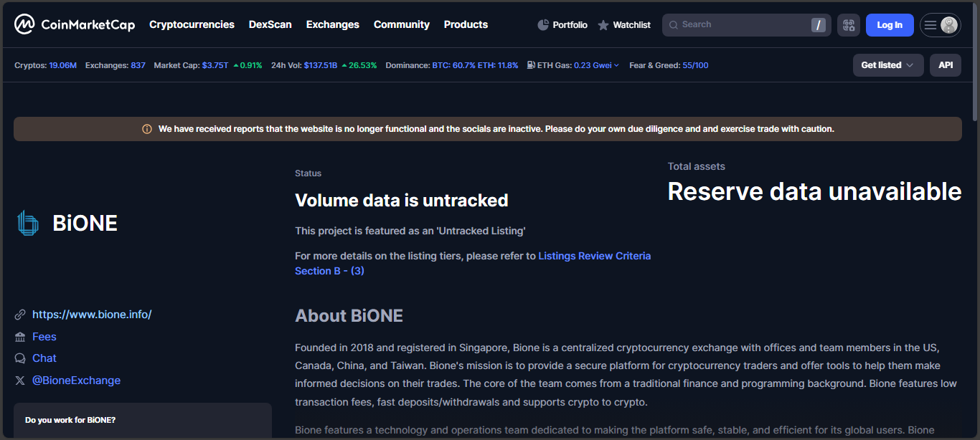Open the Exchanges menu
This screenshot has height=440, width=980.
pos(333,24)
